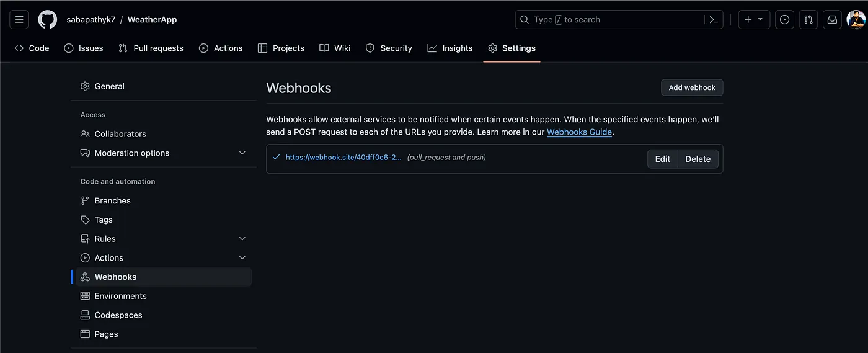
Task: Click the Branches git-branch icon
Action: (x=86, y=201)
